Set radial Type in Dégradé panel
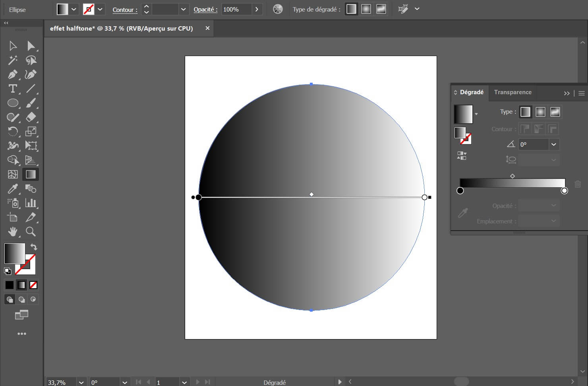 [540, 112]
